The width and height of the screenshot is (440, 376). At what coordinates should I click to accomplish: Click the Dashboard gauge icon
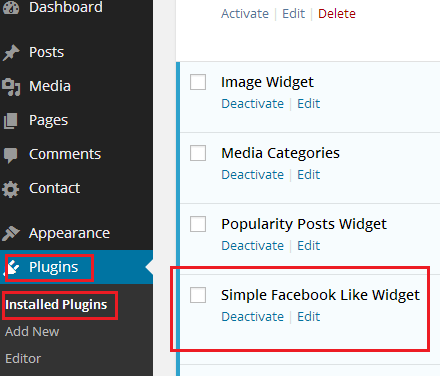coord(11,7)
